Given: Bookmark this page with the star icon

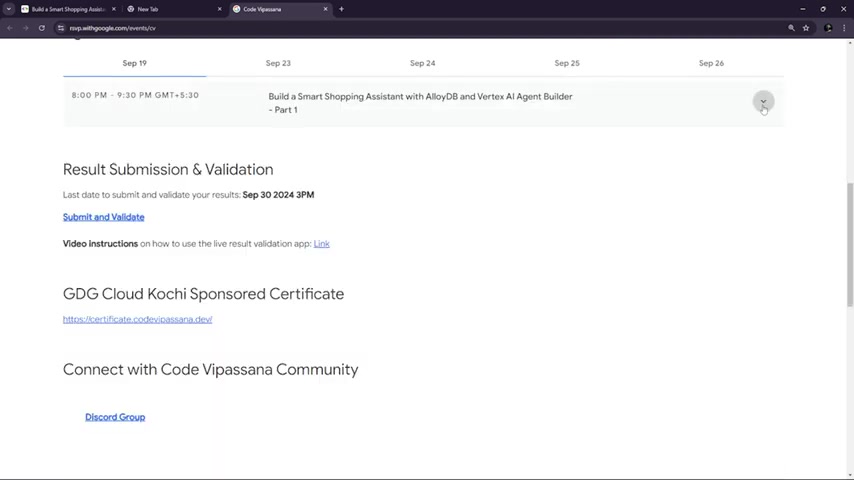Looking at the screenshot, I should (x=806, y=28).
